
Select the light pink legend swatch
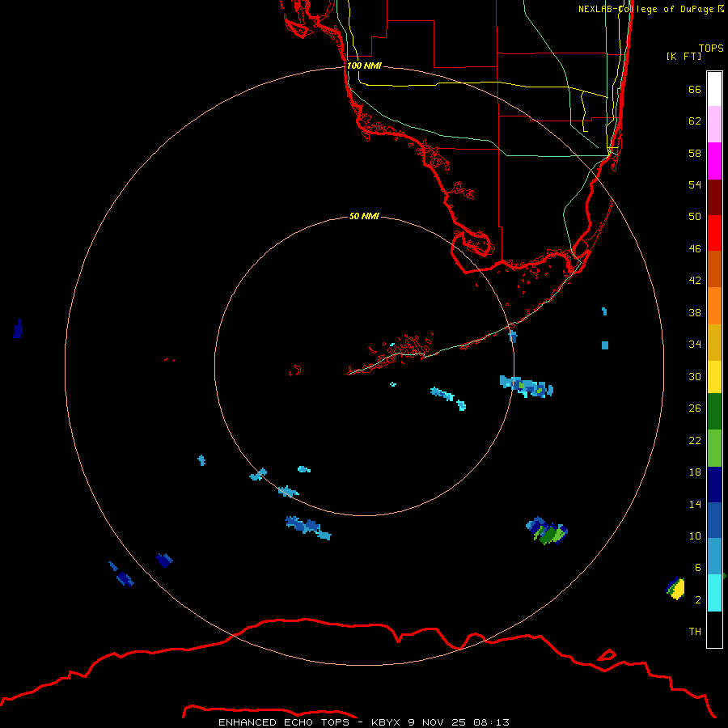(x=714, y=125)
